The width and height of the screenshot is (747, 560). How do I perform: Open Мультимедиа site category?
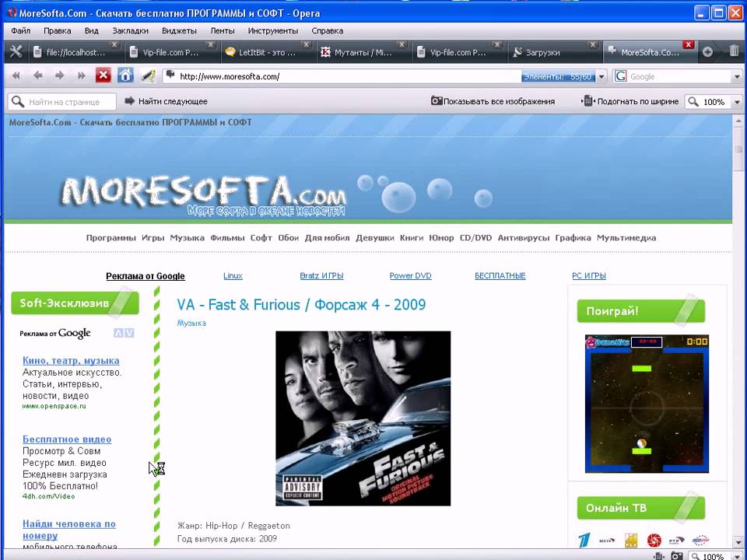point(626,238)
